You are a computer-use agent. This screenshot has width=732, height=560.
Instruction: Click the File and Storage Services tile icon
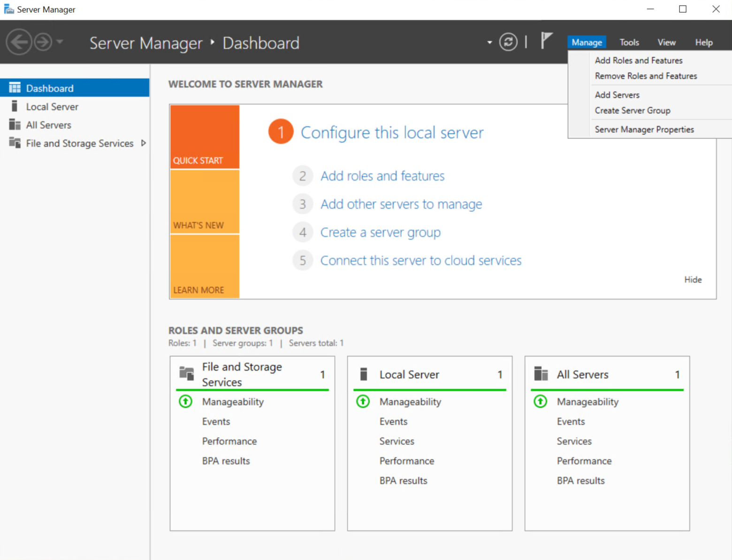[x=187, y=374]
